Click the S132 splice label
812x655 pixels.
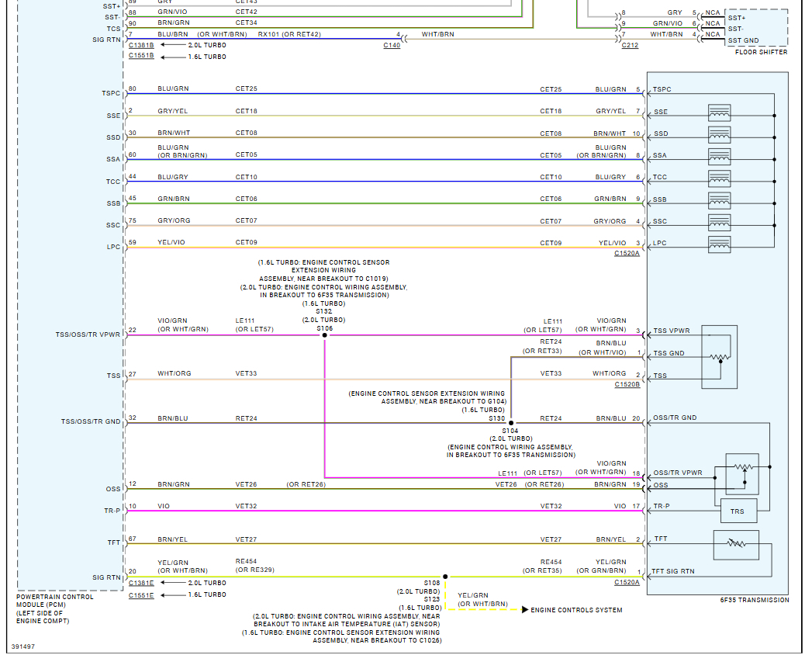coord(324,311)
